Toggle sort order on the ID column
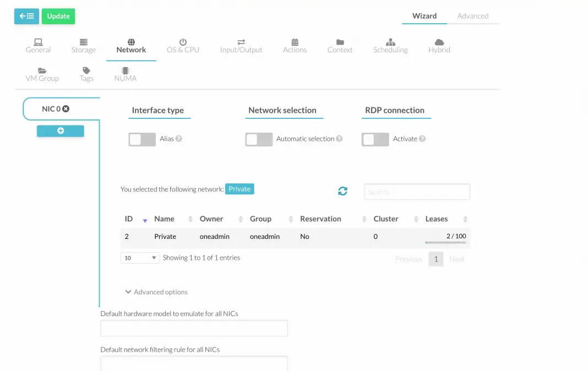 tap(132, 219)
